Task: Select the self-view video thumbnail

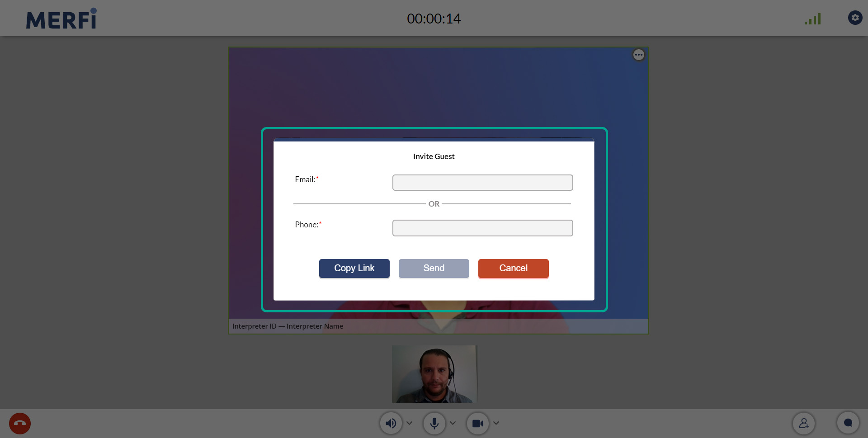Action: click(434, 374)
